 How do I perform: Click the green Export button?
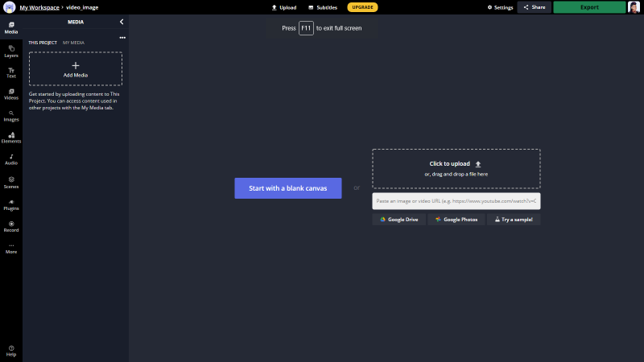(x=589, y=7)
